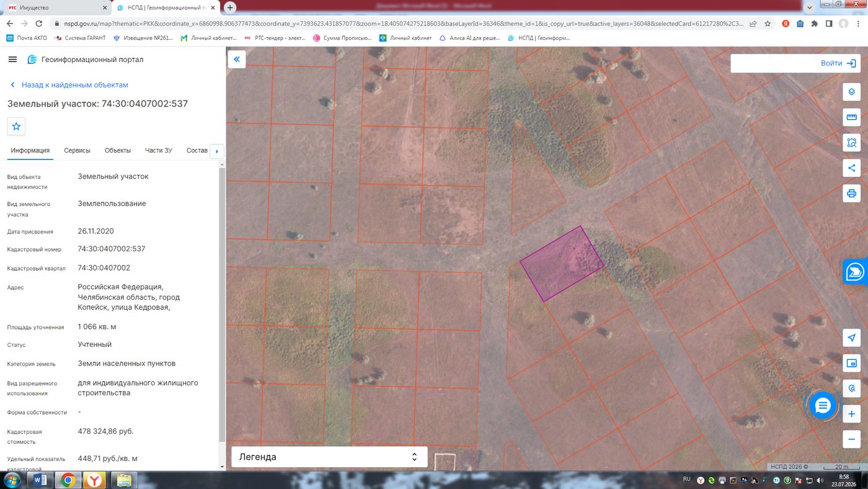This screenshot has height=489, width=868.
Task: Open the Части ЗУ tab
Action: pyautogui.click(x=159, y=151)
